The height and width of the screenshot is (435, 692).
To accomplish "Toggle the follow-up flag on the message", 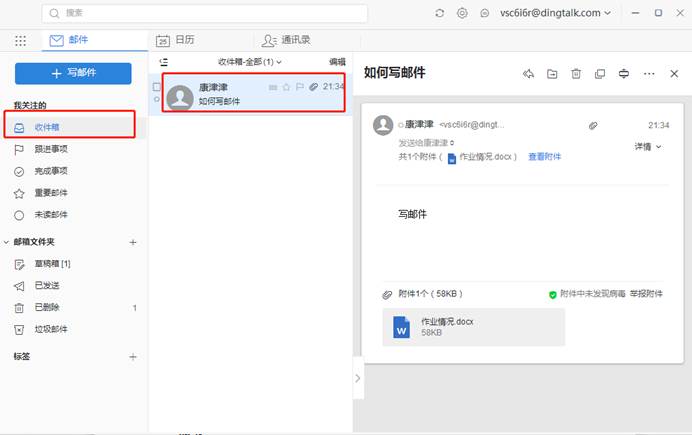I will (299, 87).
